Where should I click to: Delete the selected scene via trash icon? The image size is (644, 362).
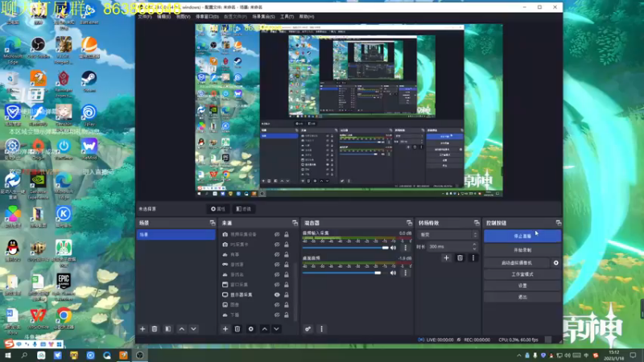tap(155, 329)
